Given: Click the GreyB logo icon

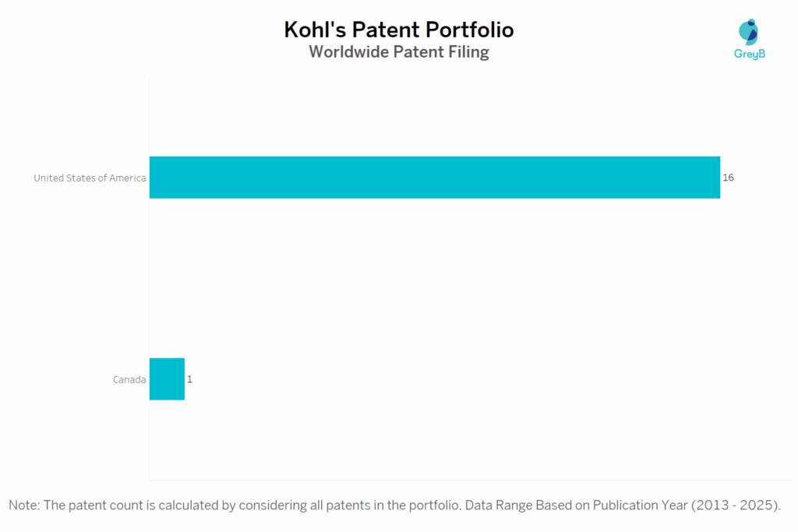Looking at the screenshot, I should (x=749, y=32).
